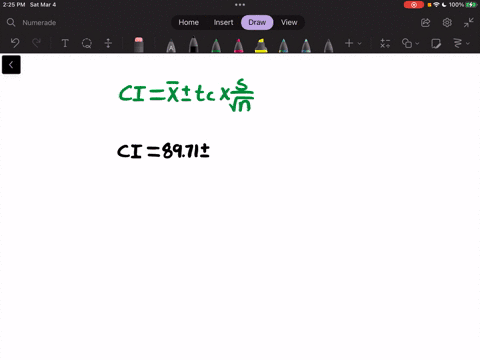This screenshot has height=360, width=480.
Task: Switch to the View tab
Action: click(x=289, y=22)
